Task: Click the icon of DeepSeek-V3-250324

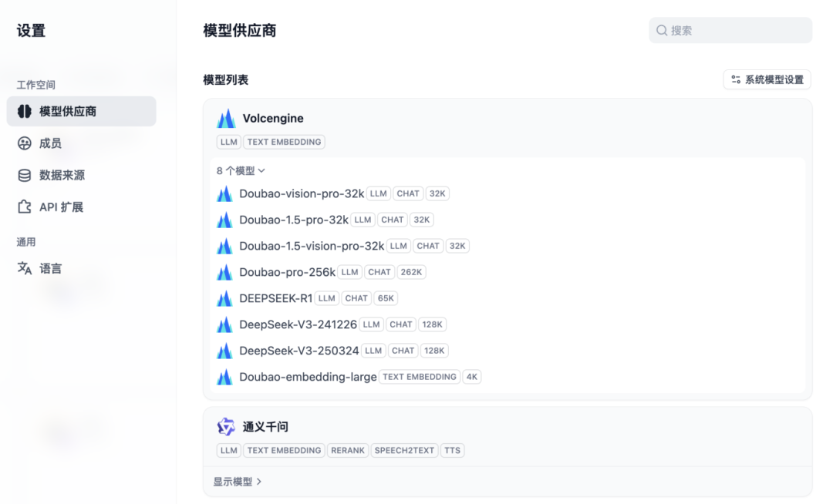Action: tap(224, 351)
